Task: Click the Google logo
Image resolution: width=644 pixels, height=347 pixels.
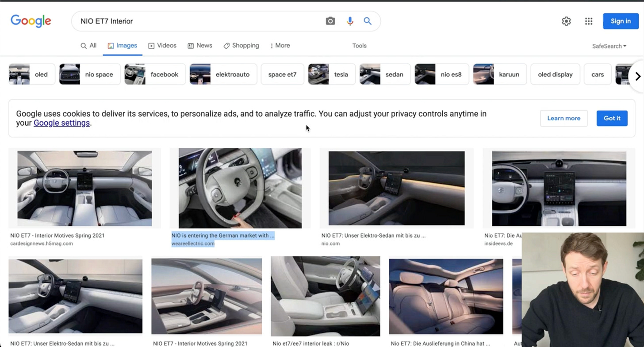Action: pyautogui.click(x=31, y=21)
